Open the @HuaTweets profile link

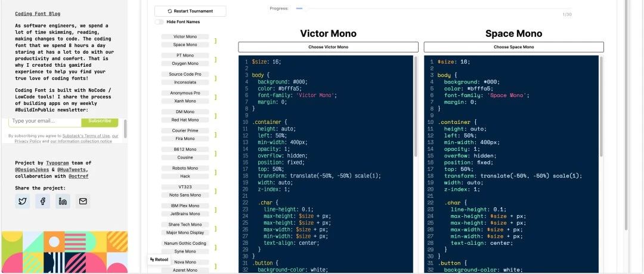click(x=72, y=169)
